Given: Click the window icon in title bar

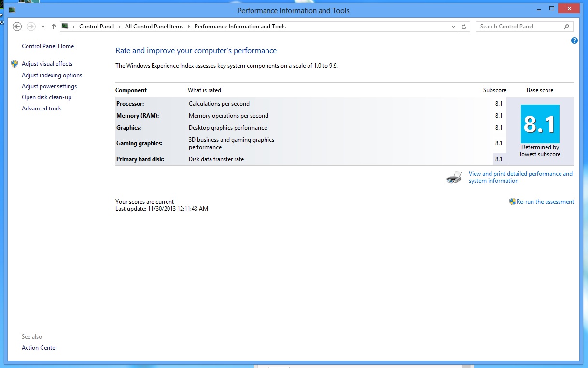Looking at the screenshot, I should (12, 10).
